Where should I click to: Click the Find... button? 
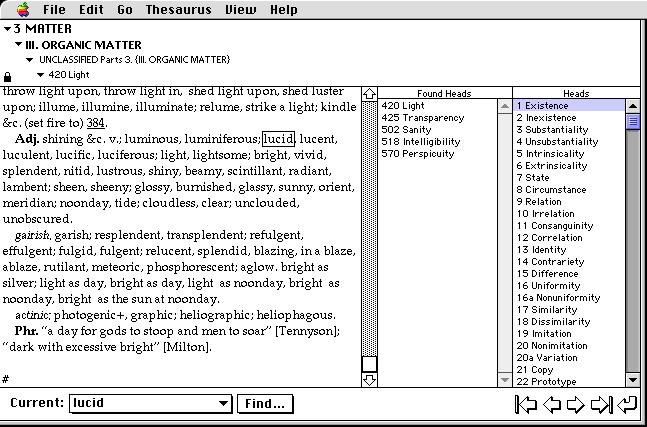pos(265,403)
